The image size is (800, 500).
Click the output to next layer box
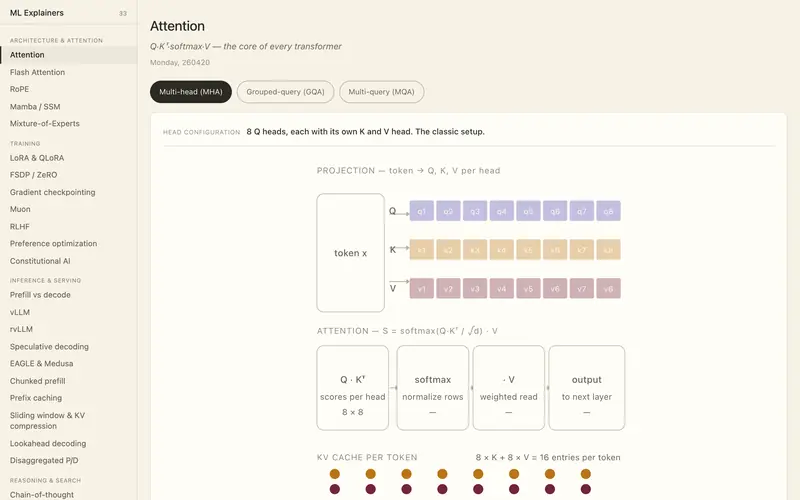[587, 388]
